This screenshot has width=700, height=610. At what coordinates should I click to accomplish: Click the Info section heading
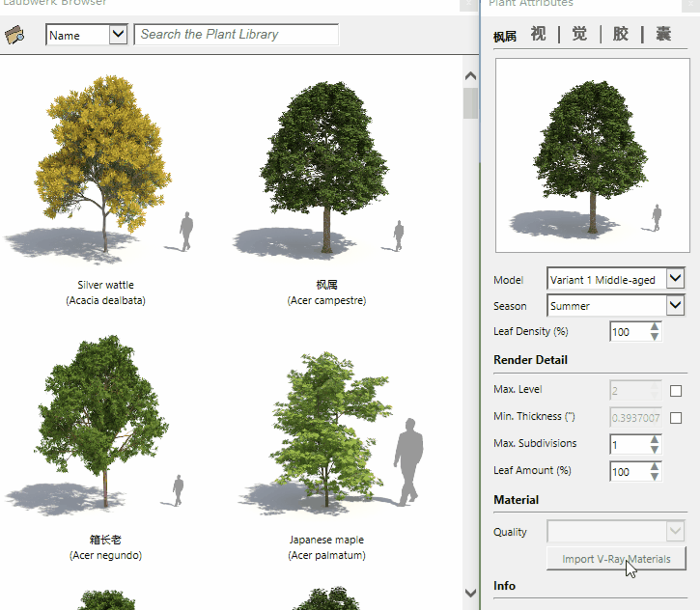[504, 586]
